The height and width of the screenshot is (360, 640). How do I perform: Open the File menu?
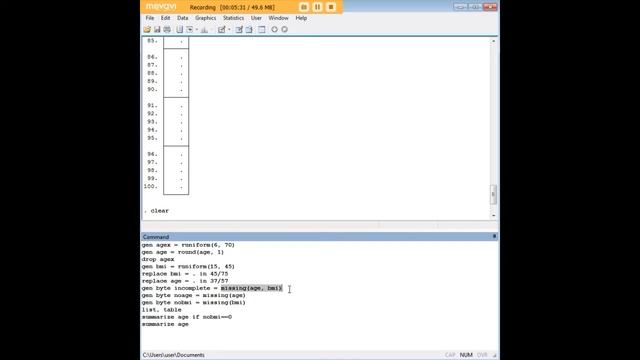[x=150, y=18]
